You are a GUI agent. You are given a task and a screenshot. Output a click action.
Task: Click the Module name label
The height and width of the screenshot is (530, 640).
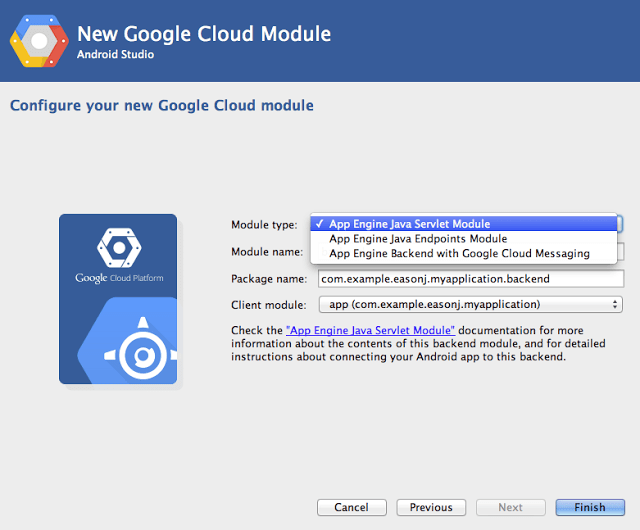(x=267, y=252)
